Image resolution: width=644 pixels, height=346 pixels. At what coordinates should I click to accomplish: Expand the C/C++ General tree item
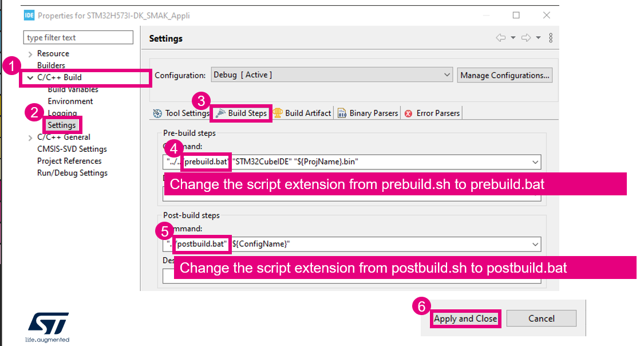coord(29,137)
